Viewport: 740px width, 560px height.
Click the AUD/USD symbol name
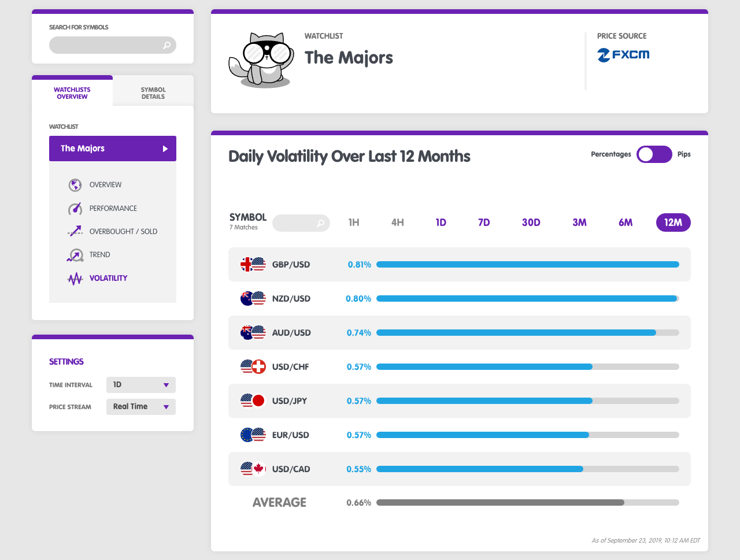[291, 333]
